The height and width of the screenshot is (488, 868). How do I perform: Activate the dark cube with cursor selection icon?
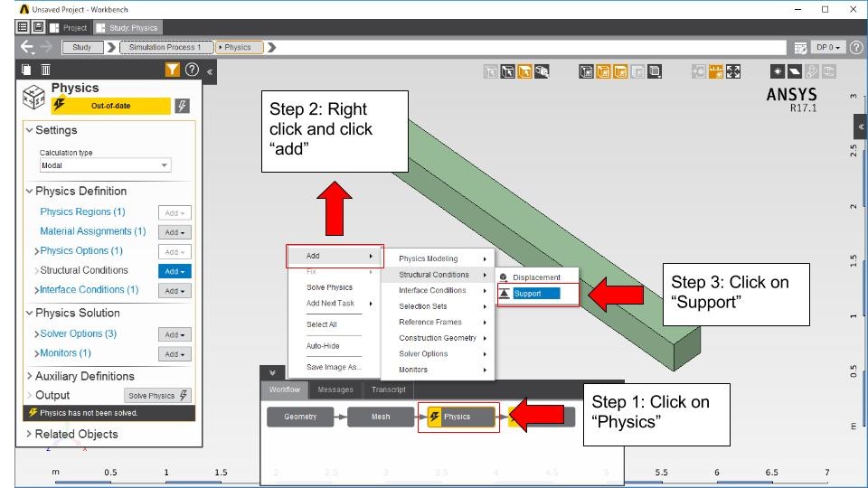coord(507,71)
